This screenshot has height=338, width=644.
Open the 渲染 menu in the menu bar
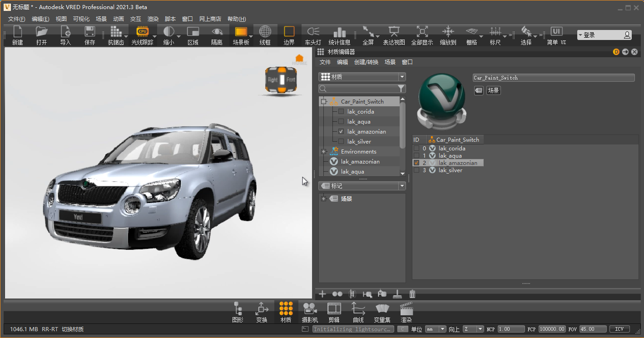[153, 19]
